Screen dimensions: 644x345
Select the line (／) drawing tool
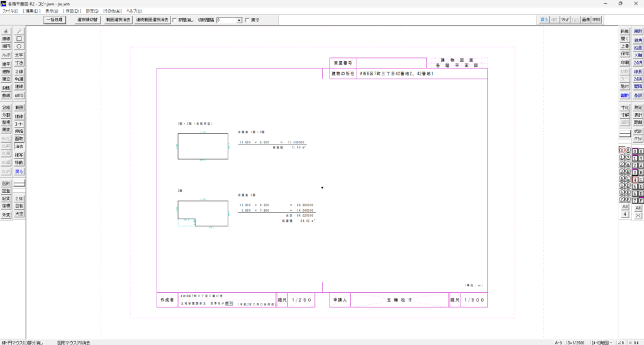pyautogui.click(x=19, y=31)
